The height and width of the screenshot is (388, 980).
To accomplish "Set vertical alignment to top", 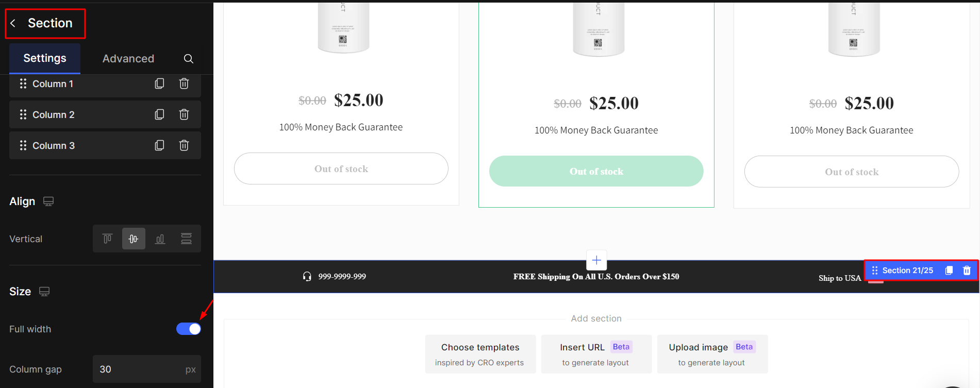I will [x=107, y=239].
